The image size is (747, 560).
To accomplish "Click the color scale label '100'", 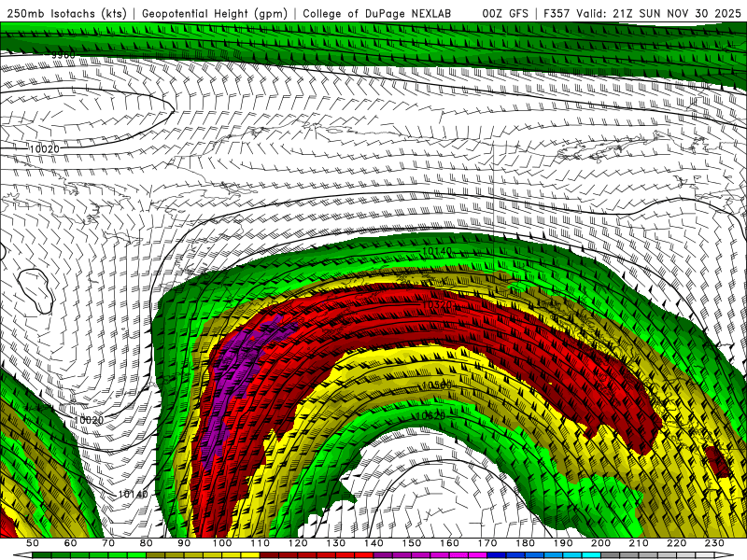I will (x=222, y=543).
